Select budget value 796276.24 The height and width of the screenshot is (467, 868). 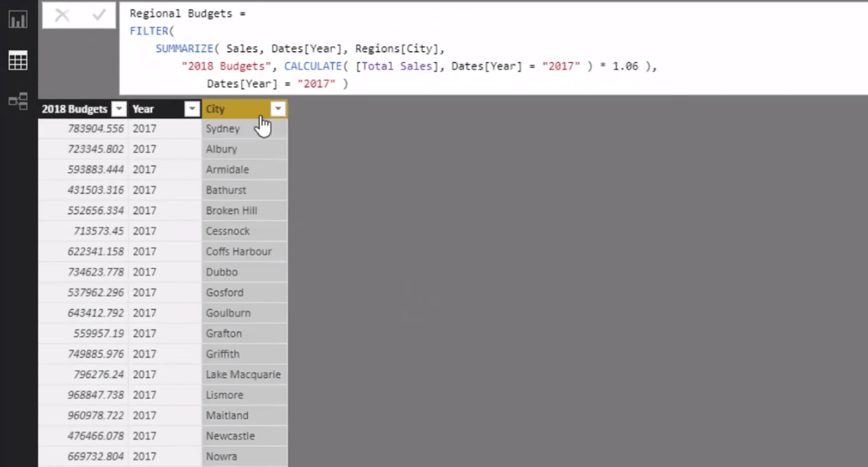click(83, 374)
